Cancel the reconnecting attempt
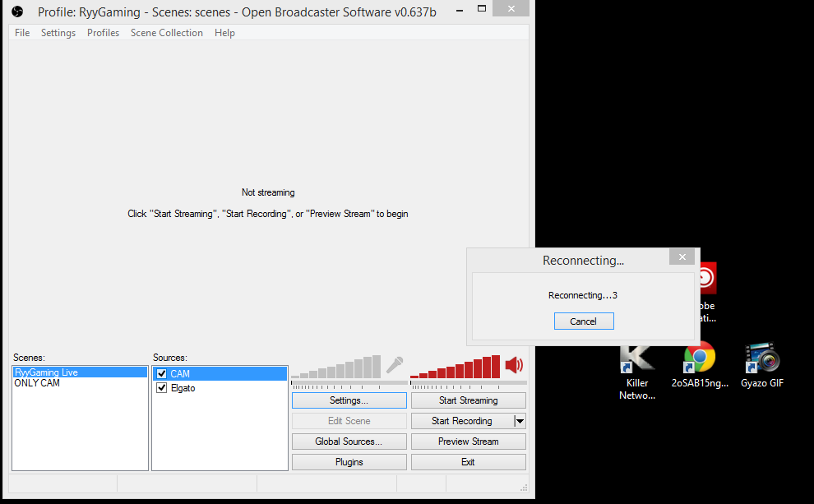Viewport: 814px width, 504px height. 584,321
